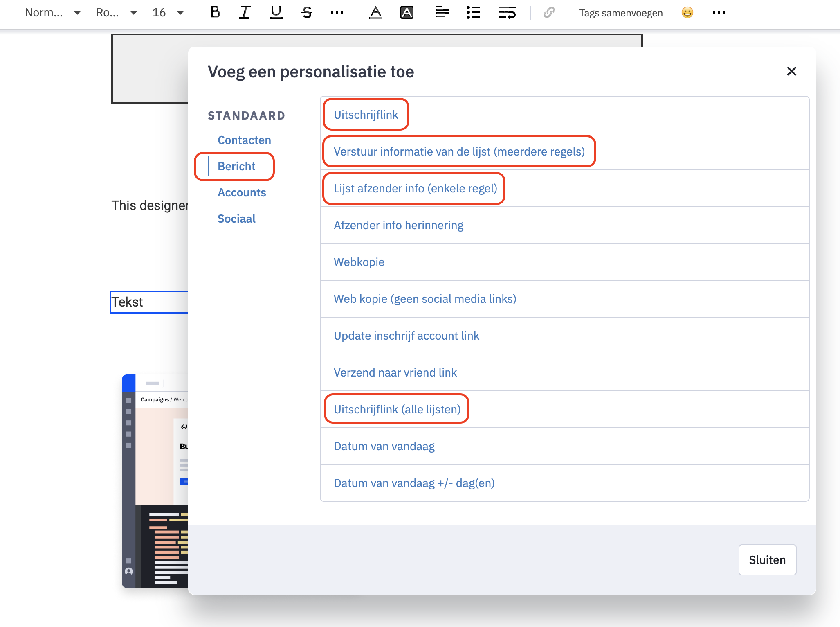Click Tags samenvoegen in the toolbar
Viewport: 840px width, 627px height.
coord(621,13)
